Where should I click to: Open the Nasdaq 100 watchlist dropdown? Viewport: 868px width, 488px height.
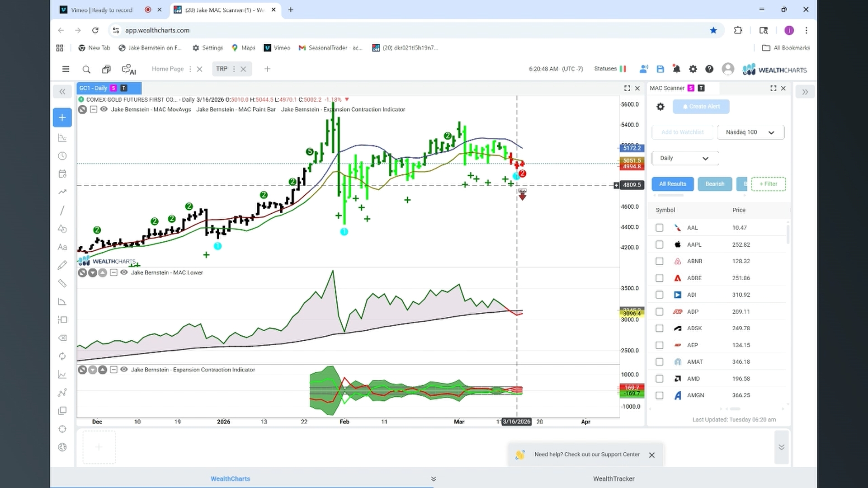[x=750, y=132]
